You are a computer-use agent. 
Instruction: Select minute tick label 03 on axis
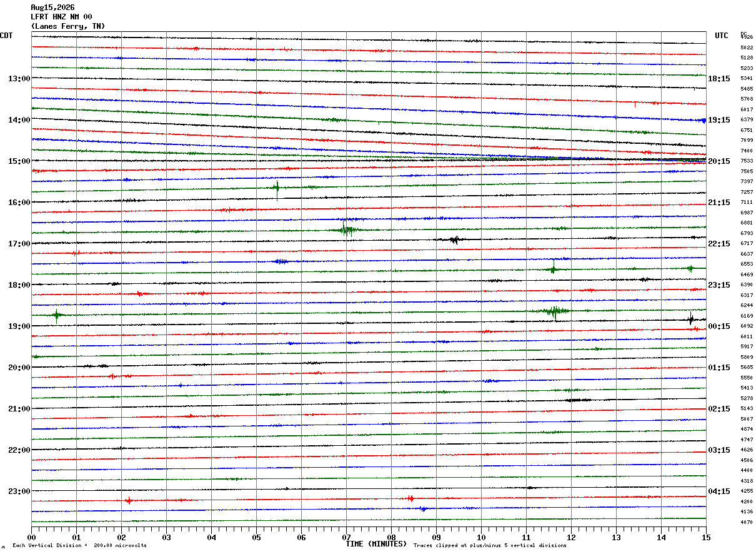point(166,537)
